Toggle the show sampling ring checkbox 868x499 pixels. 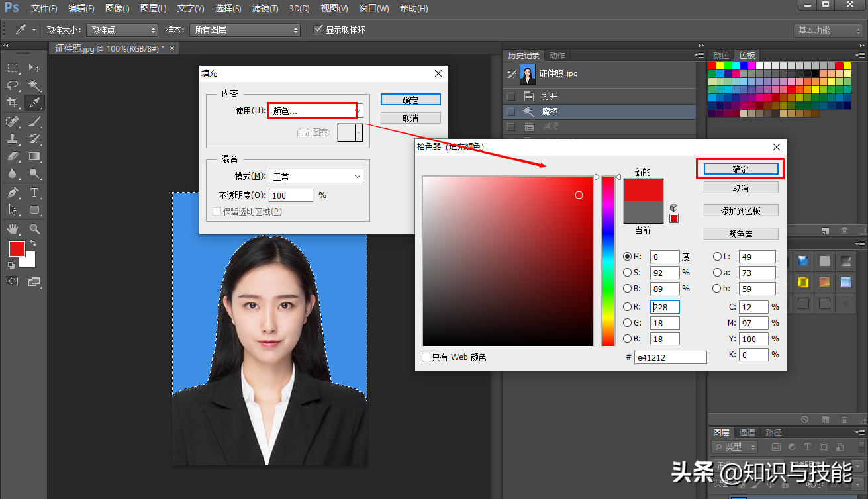tap(318, 30)
